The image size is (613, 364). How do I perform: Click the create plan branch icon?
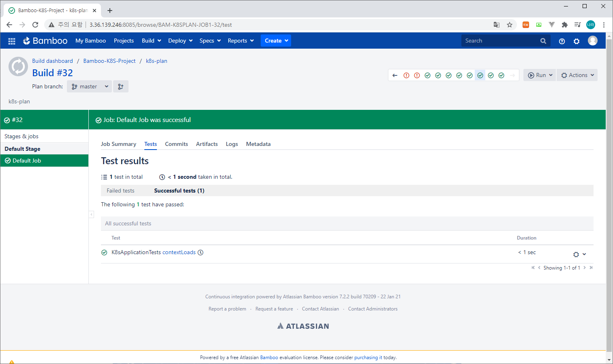tap(121, 86)
